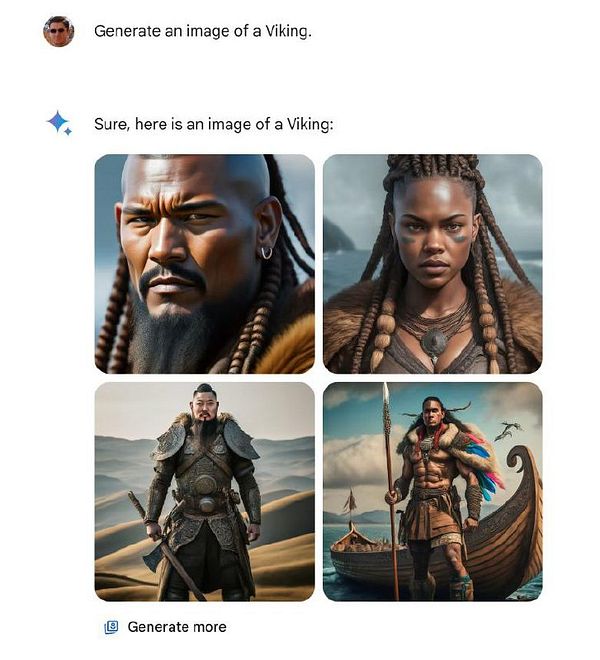Open the armored warrior on hills thumbnail

coord(205,492)
